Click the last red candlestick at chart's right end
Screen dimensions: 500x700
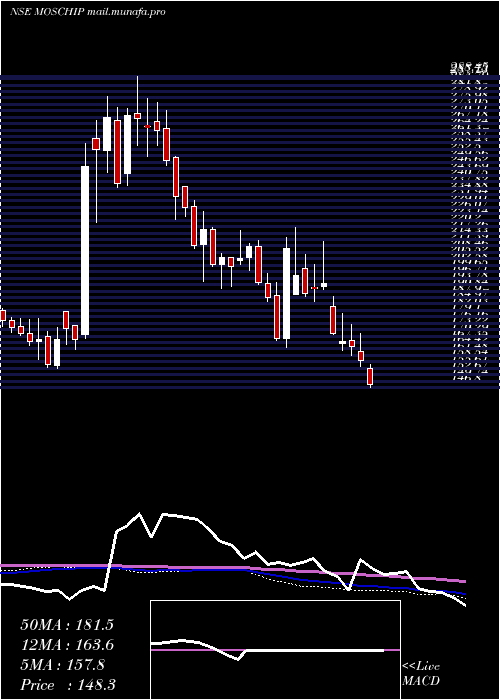[370, 376]
